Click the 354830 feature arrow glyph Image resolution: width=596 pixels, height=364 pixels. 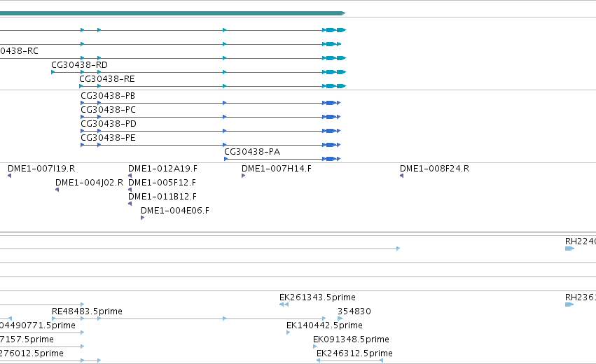click(x=340, y=318)
